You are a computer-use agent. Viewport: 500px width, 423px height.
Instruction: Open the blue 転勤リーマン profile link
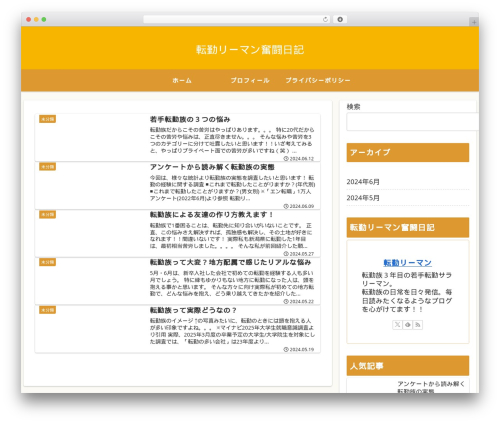click(408, 263)
